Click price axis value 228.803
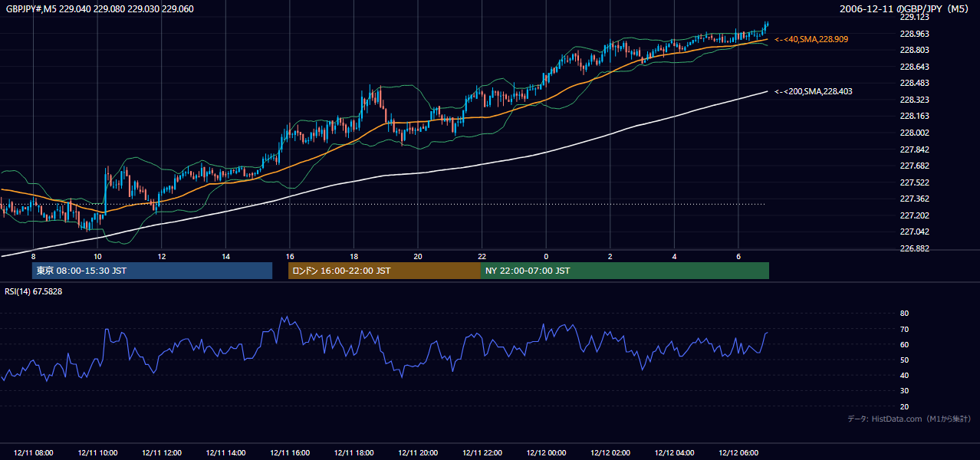The width and height of the screenshot is (980, 460). (x=914, y=50)
